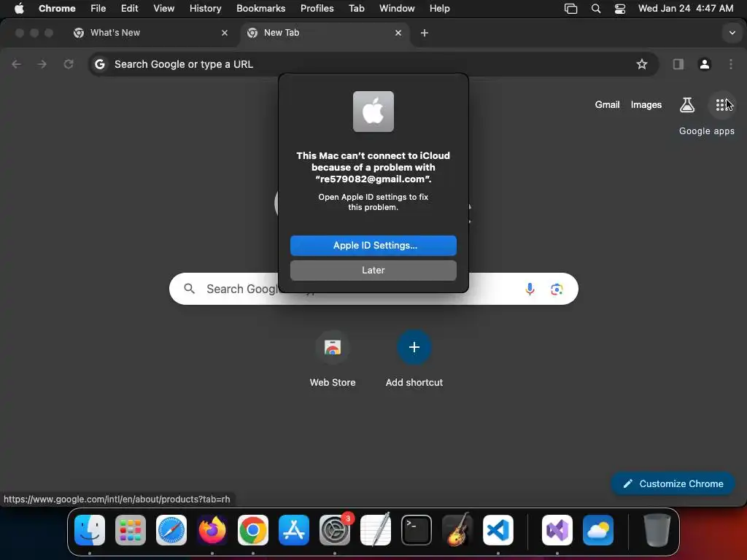The height and width of the screenshot is (560, 747).
Task: Open Google Lens image search icon
Action: [557, 289]
